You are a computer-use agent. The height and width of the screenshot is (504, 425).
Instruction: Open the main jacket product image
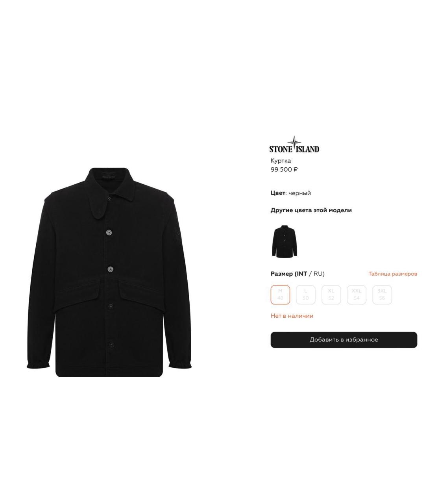tap(109, 272)
